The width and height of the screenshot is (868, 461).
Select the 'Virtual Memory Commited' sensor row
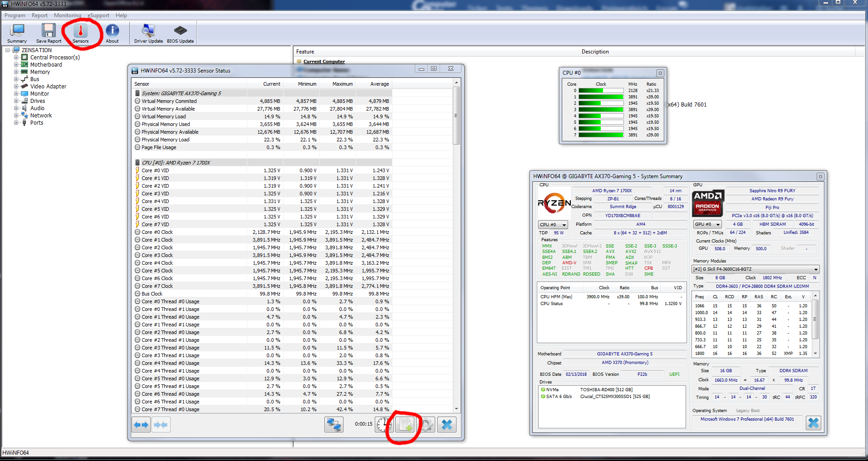click(262, 101)
